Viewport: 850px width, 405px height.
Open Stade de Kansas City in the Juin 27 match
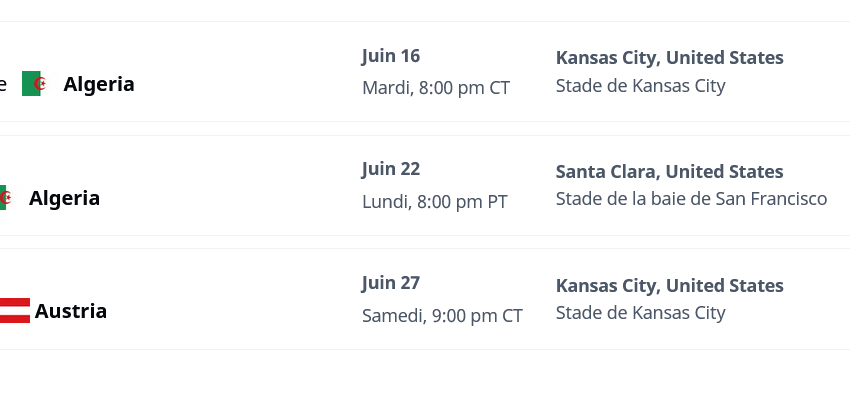640,313
